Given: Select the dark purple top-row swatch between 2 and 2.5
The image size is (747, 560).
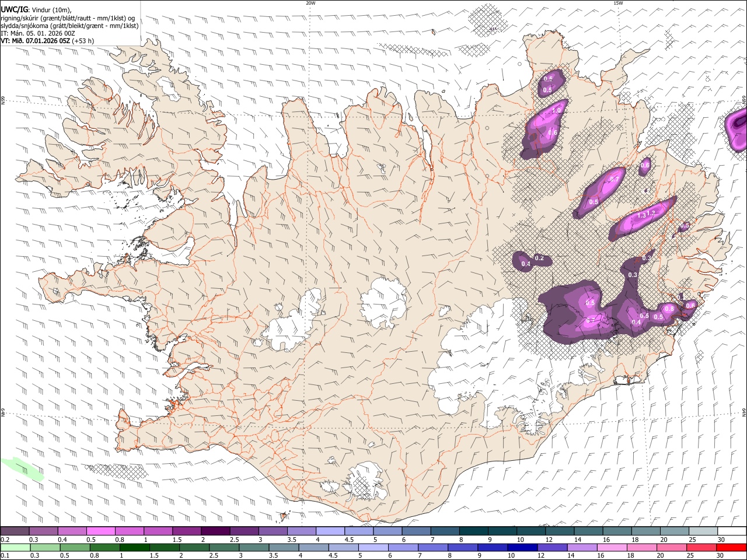Looking at the screenshot, I should point(215,531).
